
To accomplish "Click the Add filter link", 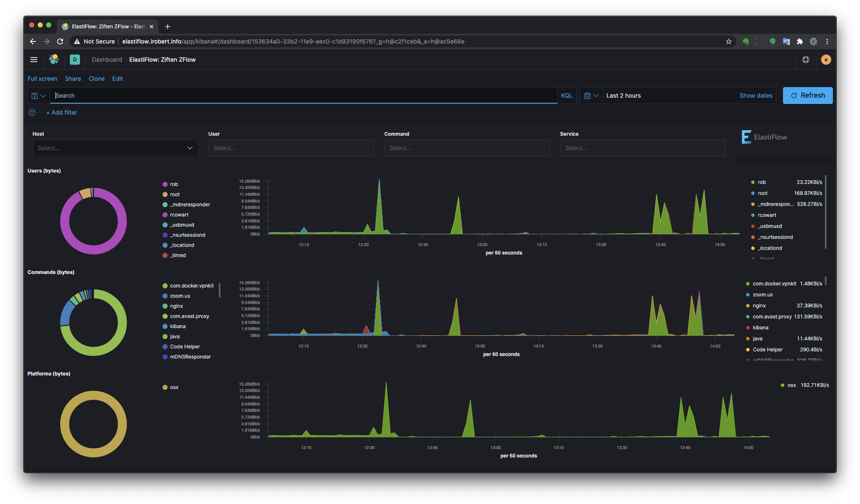I will point(62,112).
